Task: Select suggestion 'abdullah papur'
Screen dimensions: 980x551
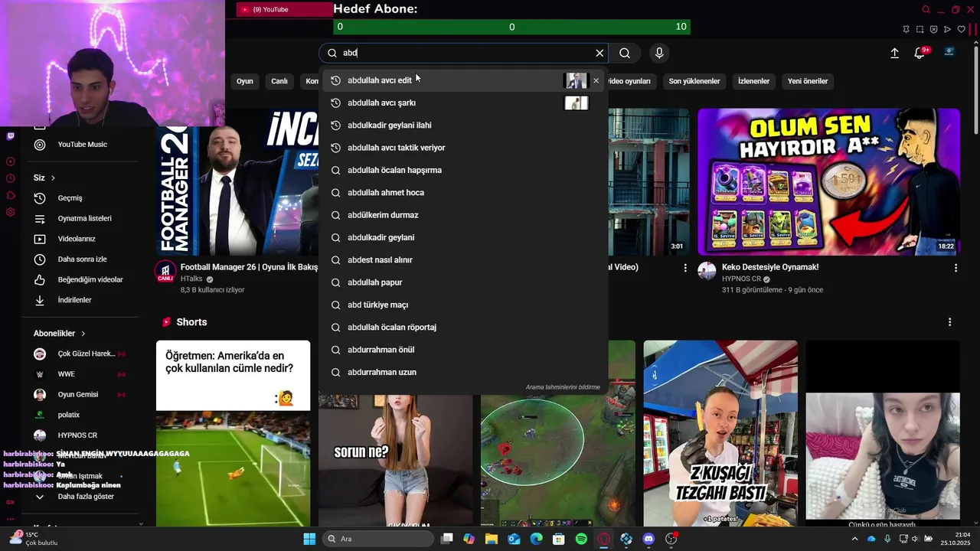Action: point(463,282)
